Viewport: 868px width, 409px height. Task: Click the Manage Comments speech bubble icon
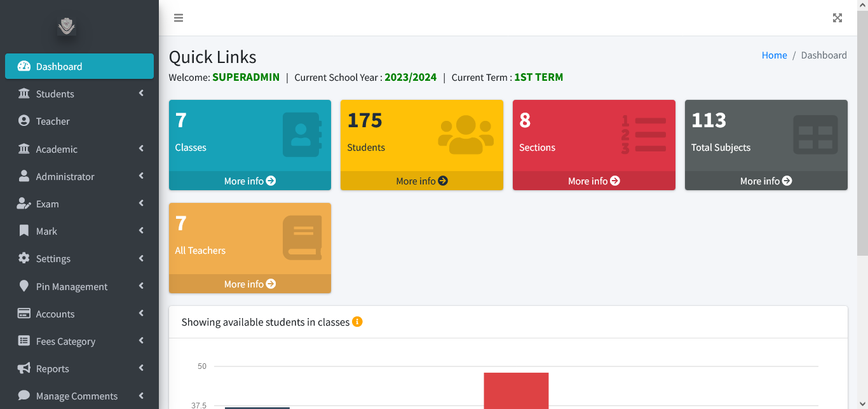pyautogui.click(x=24, y=396)
